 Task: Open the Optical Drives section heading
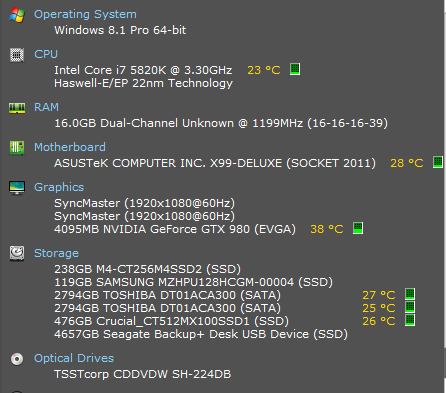tap(74, 358)
